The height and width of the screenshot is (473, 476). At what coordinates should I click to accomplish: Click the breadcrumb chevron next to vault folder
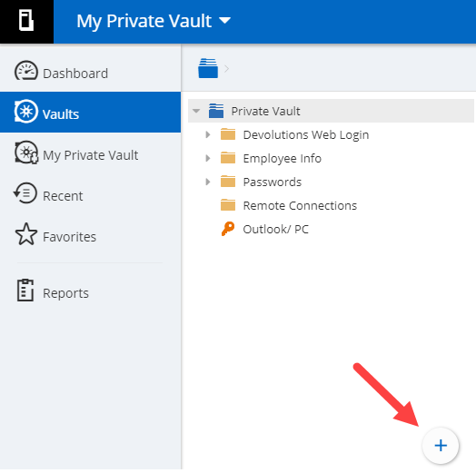coord(226,69)
